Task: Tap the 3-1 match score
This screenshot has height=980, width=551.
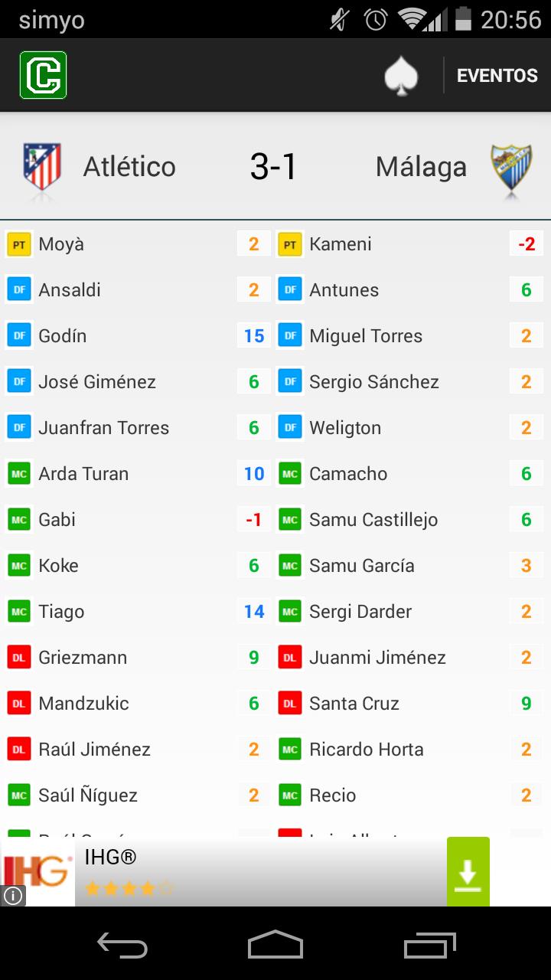Action: [x=273, y=167]
